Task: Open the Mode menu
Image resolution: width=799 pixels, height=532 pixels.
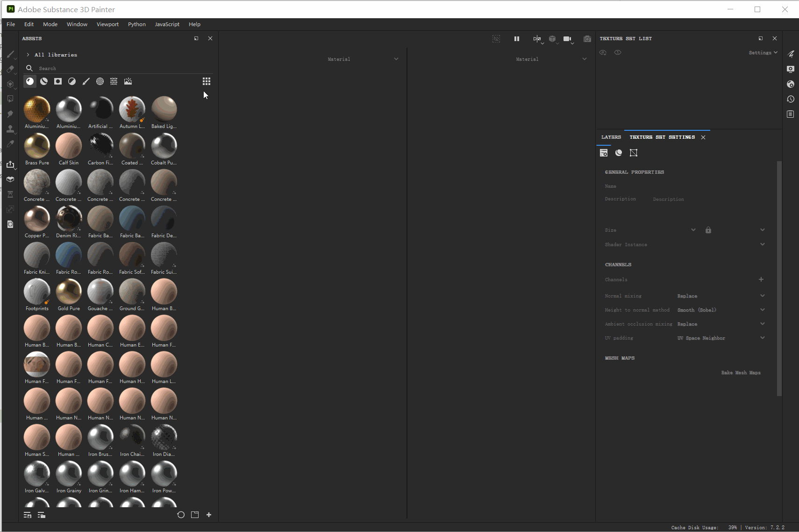Action: [x=50, y=24]
